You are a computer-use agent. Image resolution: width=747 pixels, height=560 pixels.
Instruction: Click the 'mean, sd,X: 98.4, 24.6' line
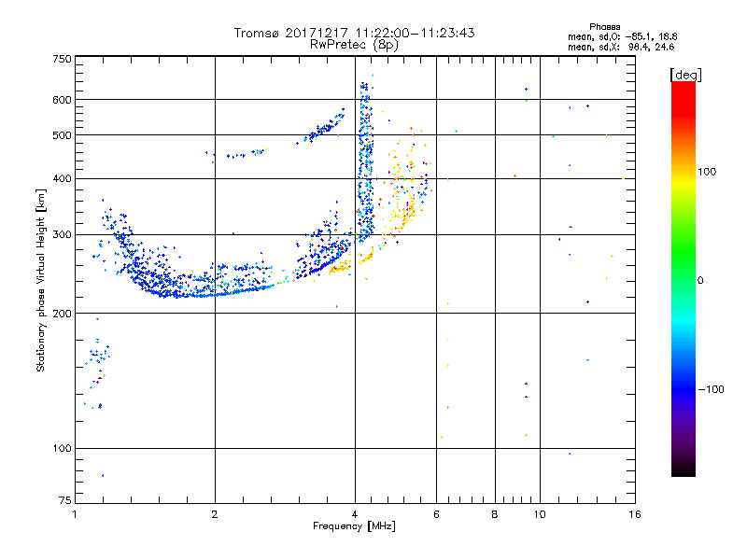[621, 47]
